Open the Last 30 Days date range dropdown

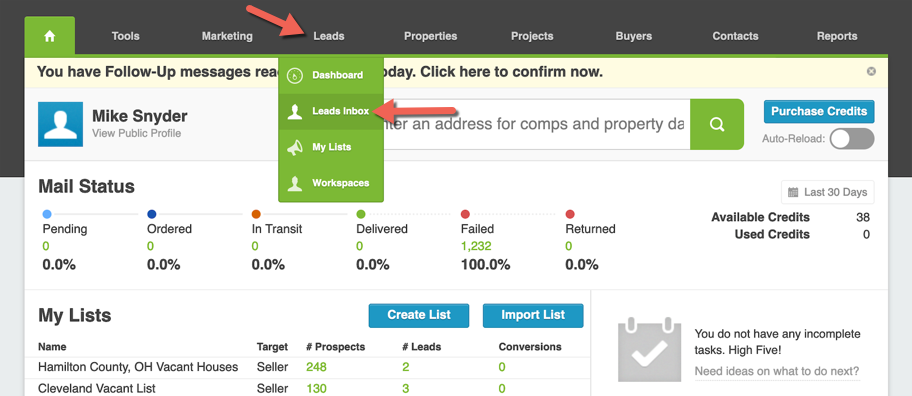coord(827,192)
